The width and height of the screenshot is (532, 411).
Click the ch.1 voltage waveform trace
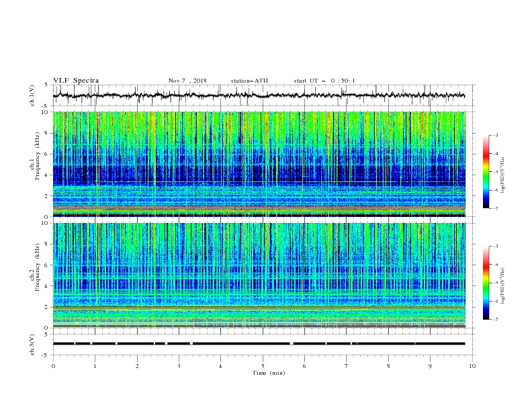click(x=259, y=95)
